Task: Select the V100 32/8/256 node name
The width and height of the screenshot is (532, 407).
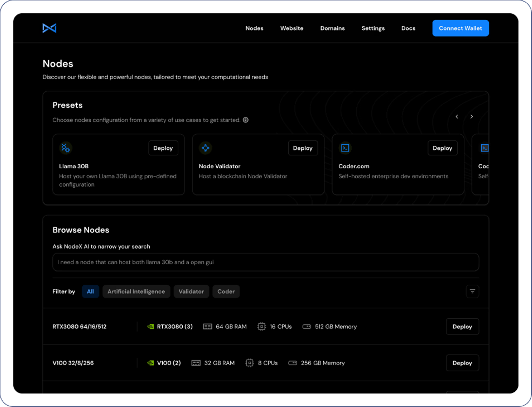Action: tap(73, 363)
